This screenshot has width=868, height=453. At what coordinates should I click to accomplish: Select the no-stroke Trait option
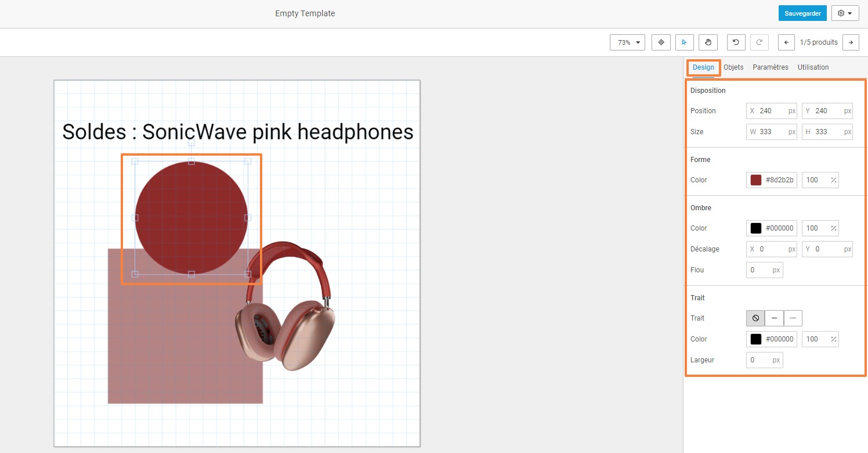tap(755, 318)
